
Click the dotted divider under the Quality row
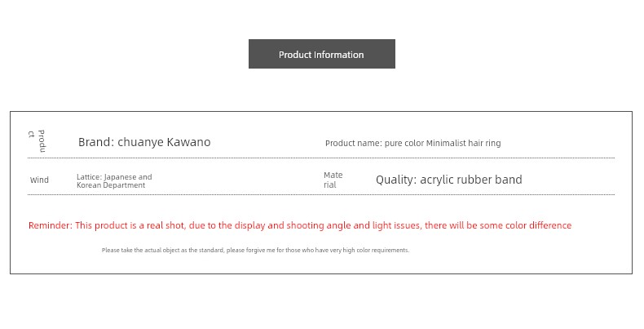click(321, 194)
